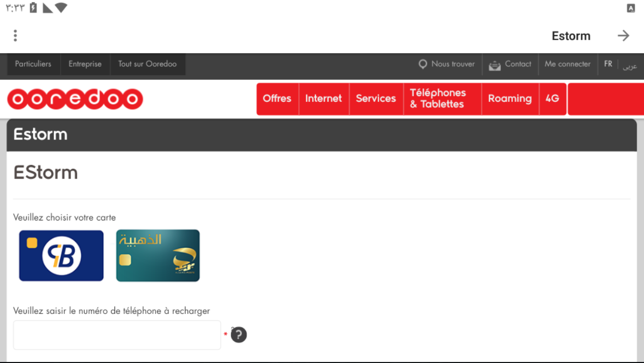Open the 4G menu
The width and height of the screenshot is (644, 363).
(x=553, y=99)
